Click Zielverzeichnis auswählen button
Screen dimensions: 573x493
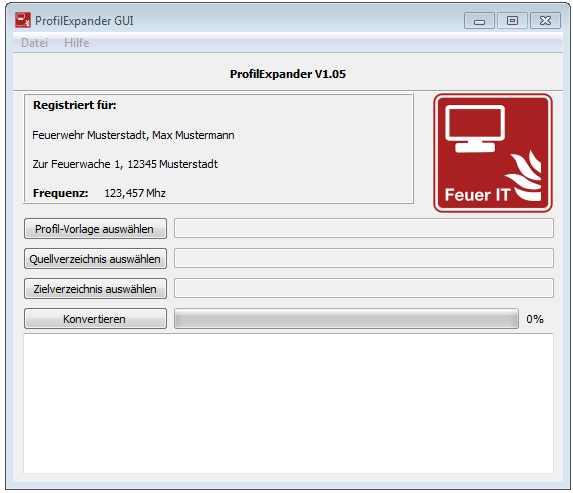pyautogui.click(x=95, y=289)
